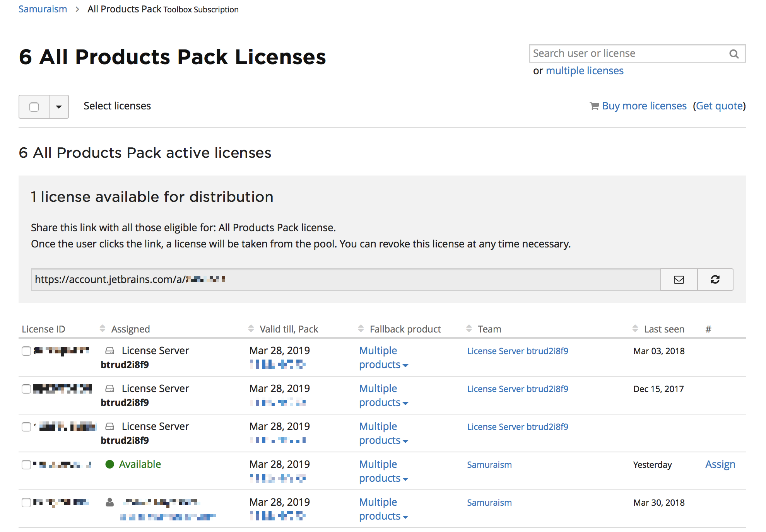Click the Yesterday last seen value
766x532 pixels.
(652, 465)
